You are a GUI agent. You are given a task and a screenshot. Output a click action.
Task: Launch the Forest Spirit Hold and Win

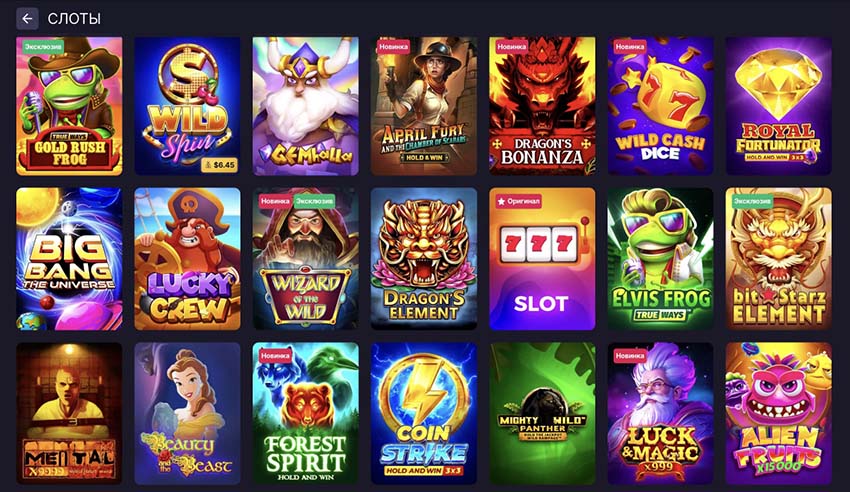(x=306, y=413)
